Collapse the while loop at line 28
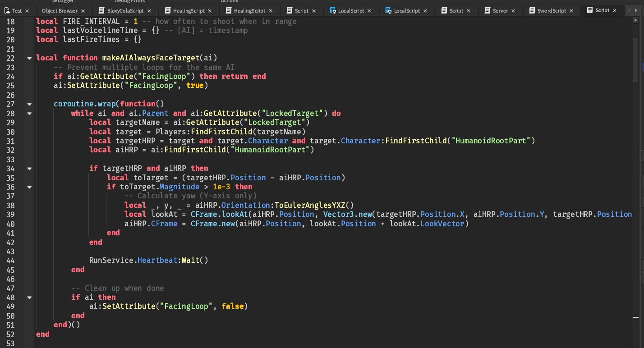The height and width of the screenshot is (348, 644). tap(29, 114)
